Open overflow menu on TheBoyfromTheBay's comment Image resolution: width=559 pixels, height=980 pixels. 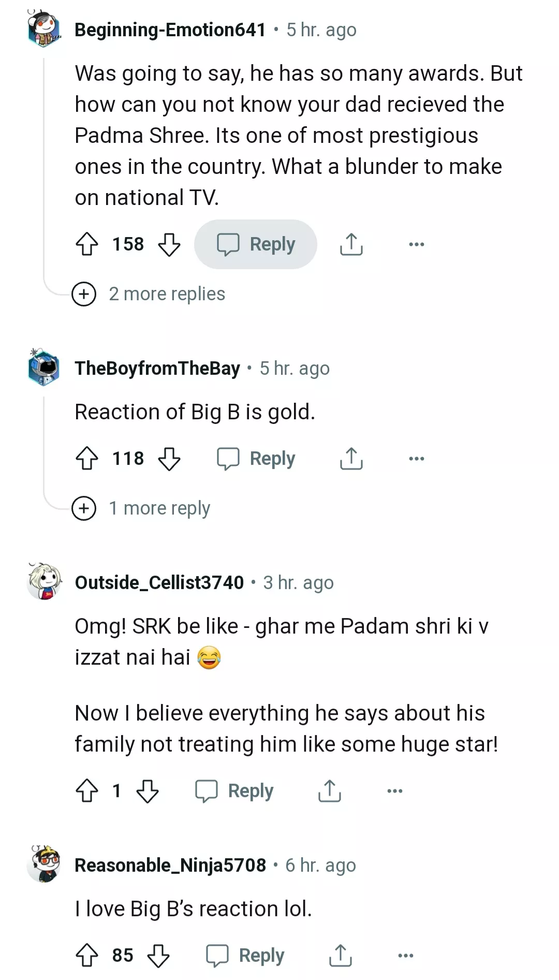point(416,459)
